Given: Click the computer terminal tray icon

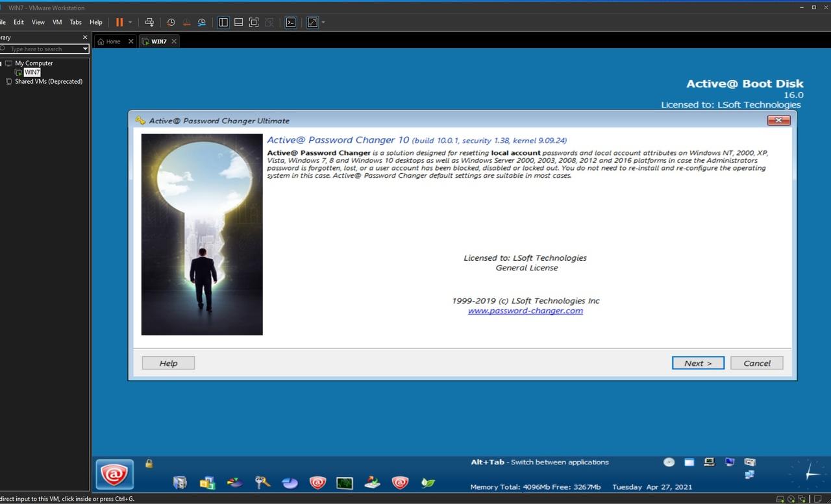Looking at the screenshot, I should 710,462.
